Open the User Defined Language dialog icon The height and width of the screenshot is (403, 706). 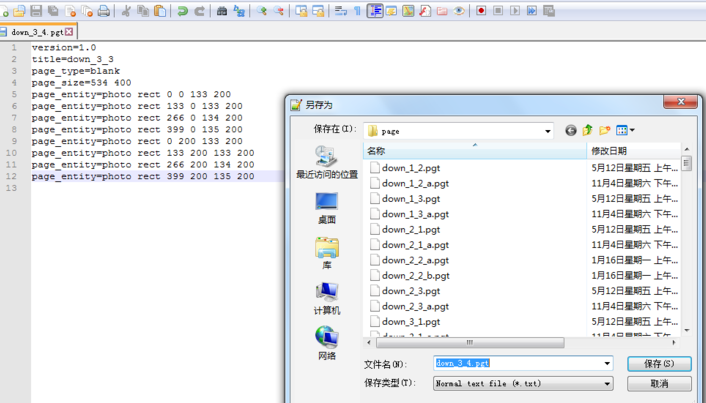click(x=391, y=11)
